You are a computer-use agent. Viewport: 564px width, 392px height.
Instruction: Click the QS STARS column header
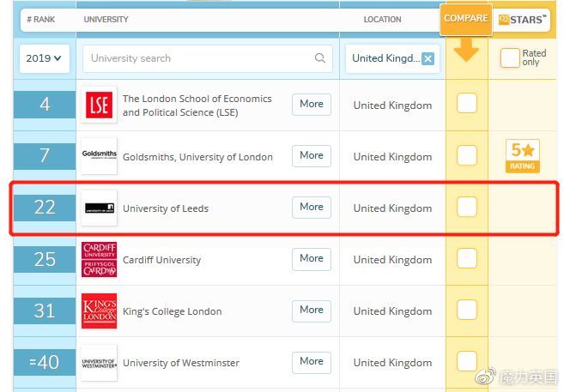(522, 20)
